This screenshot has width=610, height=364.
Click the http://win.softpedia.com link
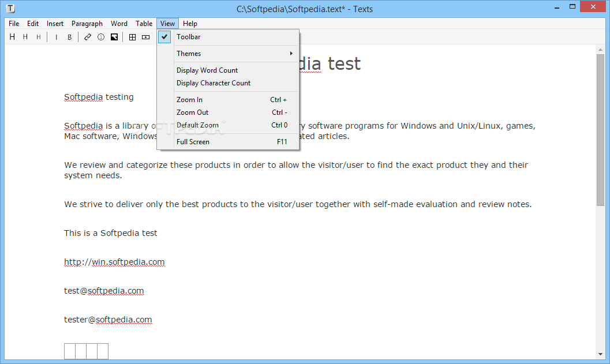(x=114, y=262)
